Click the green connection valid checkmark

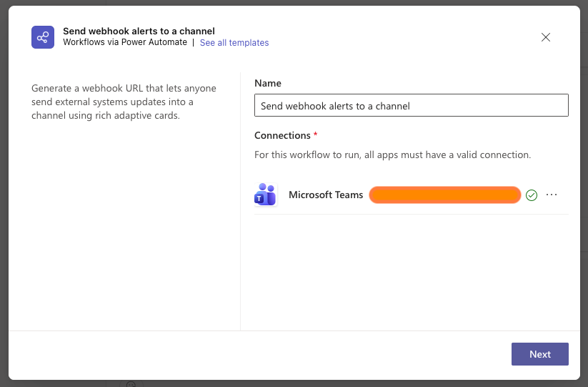tap(531, 195)
